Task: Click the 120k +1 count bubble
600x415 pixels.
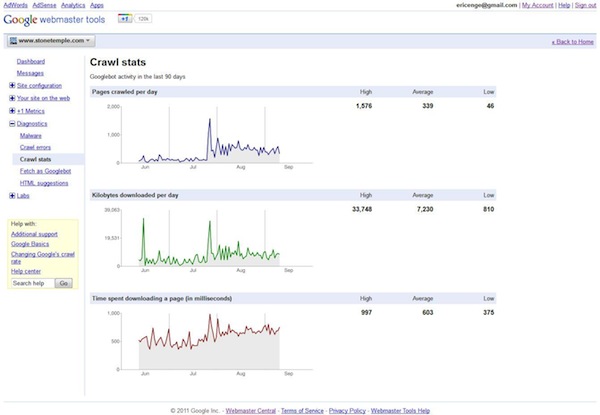Action: 143,18
